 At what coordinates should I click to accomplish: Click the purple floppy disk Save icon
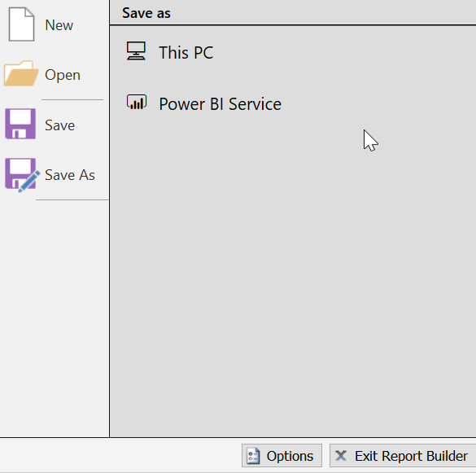click(x=20, y=124)
